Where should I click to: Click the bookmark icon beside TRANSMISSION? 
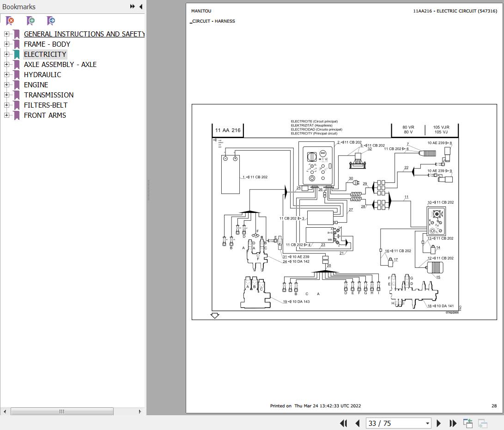point(17,95)
